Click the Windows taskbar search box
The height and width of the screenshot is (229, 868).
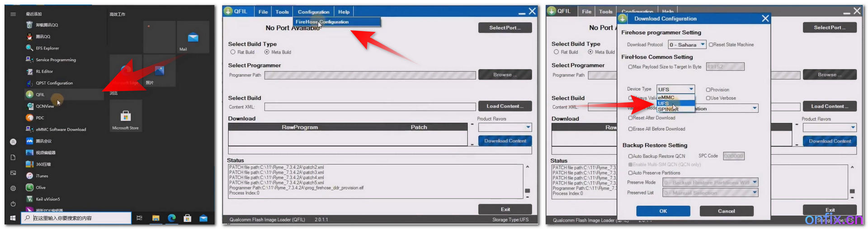click(x=77, y=218)
